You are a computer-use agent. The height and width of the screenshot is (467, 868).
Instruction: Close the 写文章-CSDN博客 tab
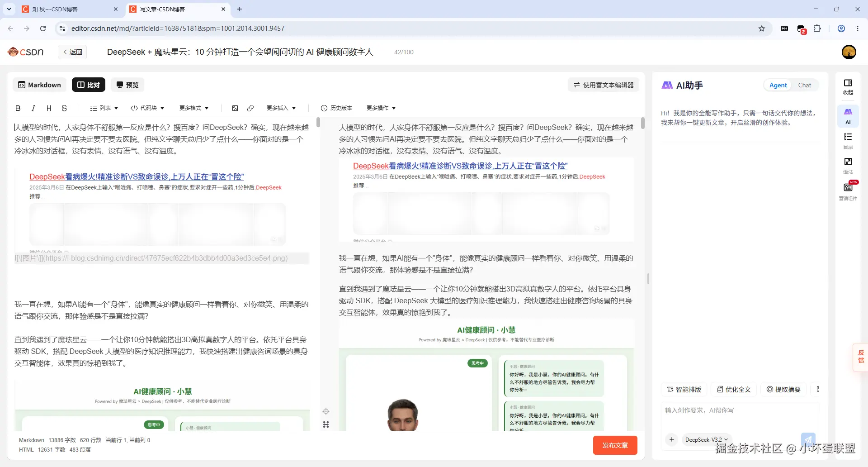point(223,9)
